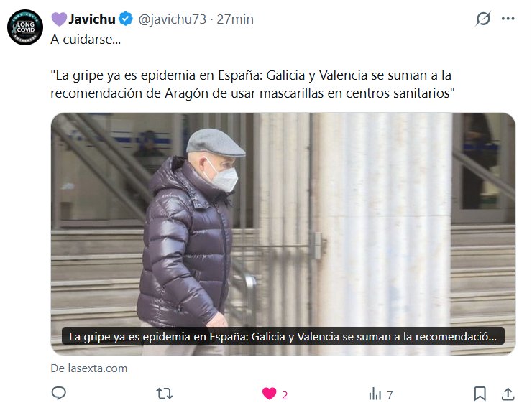Open the Javichu display name link

click(x=92, y=19)
